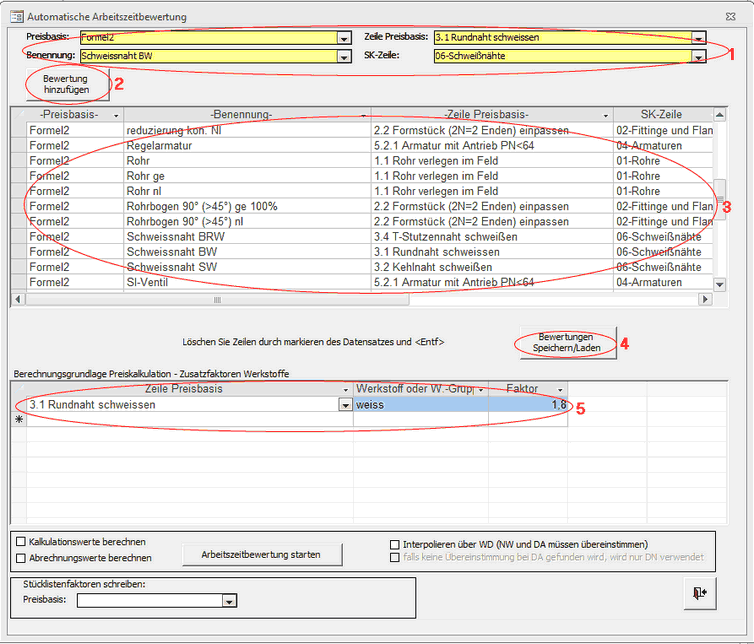Sort by the -Benennung- column header
The image size is (754, 644).
[x=241, y=115]
